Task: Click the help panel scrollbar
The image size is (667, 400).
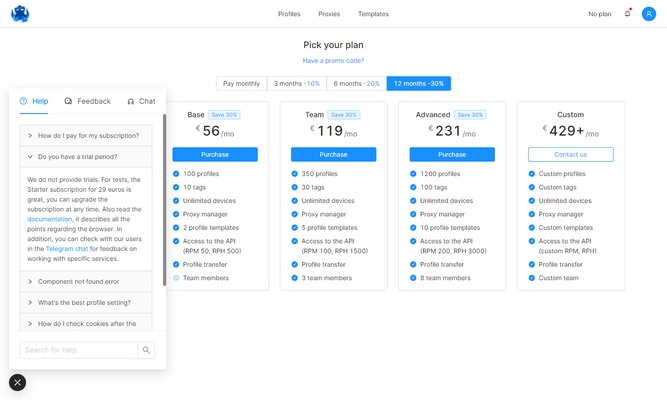Action: pyautogui.click(x=164, y=200)
